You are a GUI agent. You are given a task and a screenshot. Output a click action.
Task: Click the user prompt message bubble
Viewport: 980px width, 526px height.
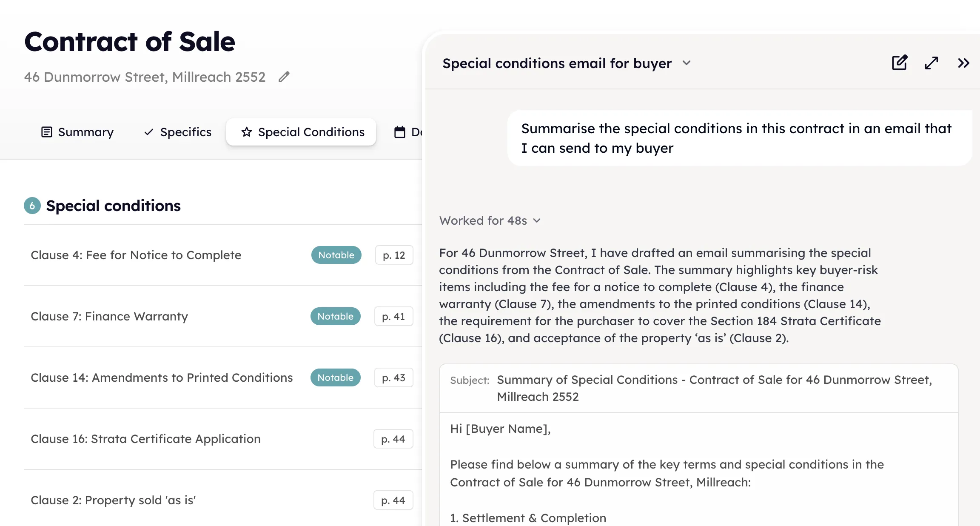[739, 138]
